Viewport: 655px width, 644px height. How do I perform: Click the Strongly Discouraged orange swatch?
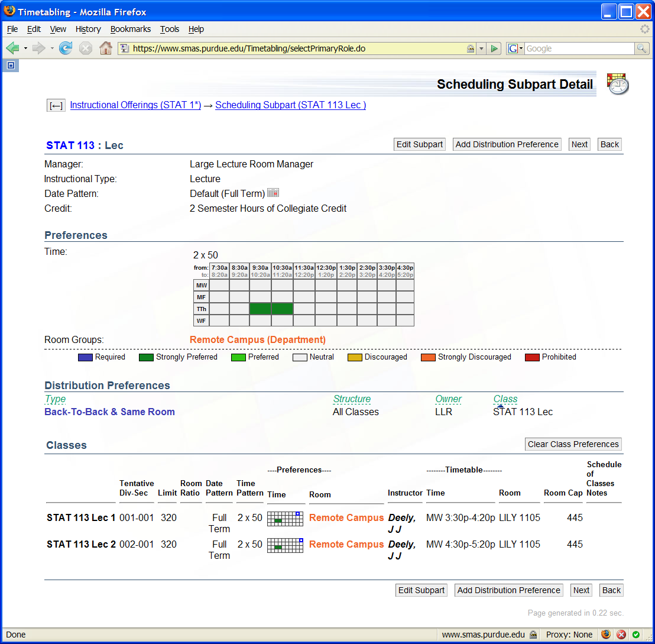tap(428, 357)
